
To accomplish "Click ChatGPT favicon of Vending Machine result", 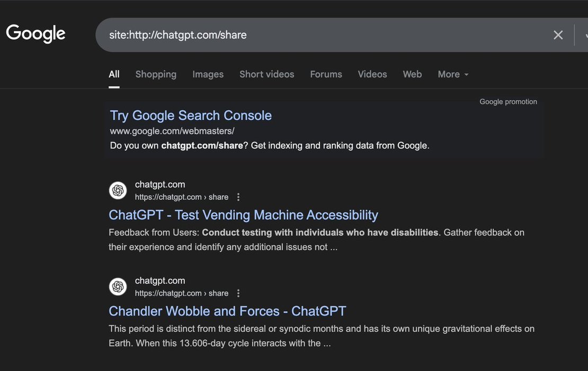I will 118,191.
